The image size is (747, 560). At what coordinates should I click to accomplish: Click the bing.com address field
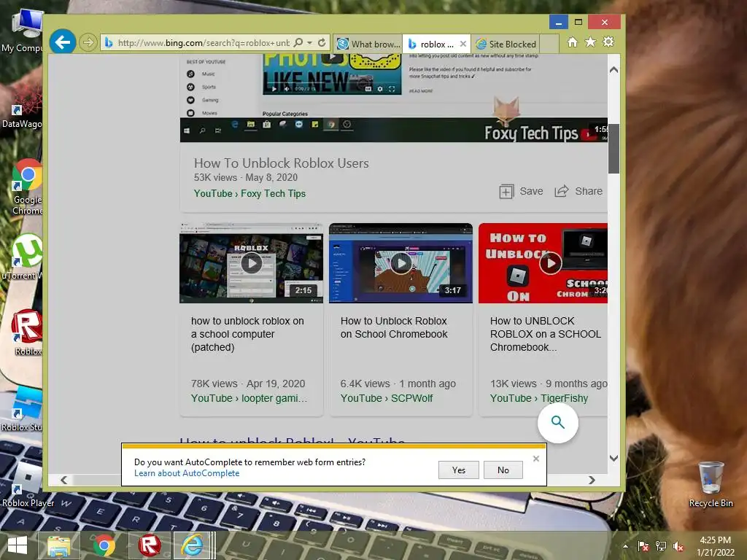pyautogui.click(x=204, y=43)
